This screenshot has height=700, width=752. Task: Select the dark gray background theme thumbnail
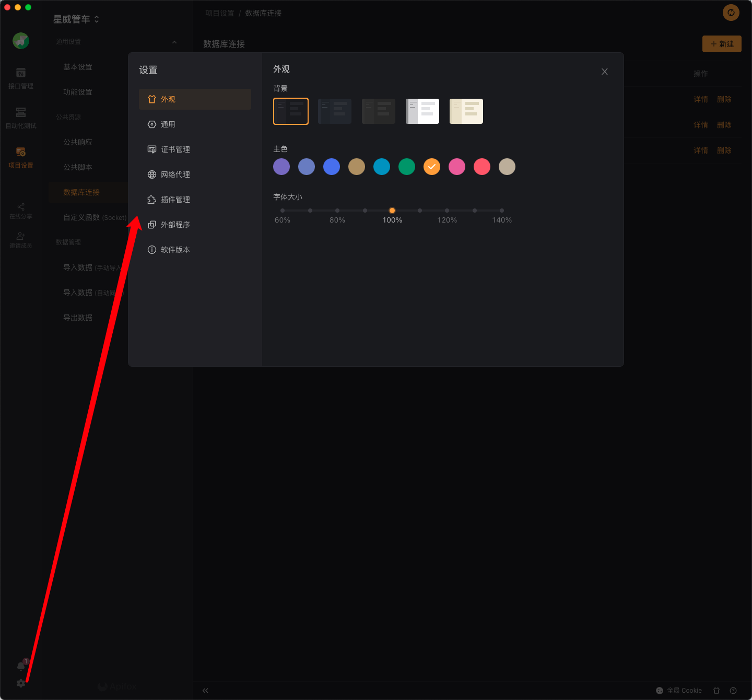(379, 111)
